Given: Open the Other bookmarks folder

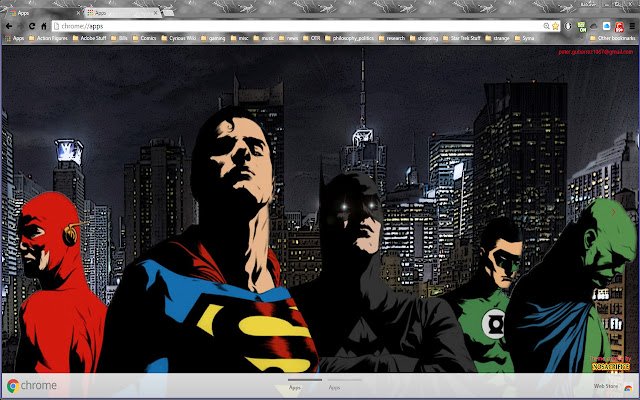Looking at the screenshot, I should (x=613, y=38).
